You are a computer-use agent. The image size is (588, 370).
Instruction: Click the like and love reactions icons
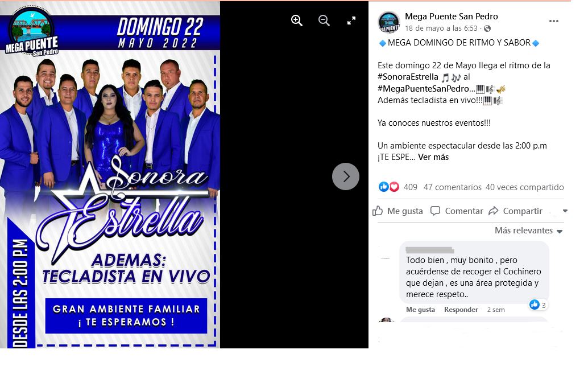(x=389, y=187)
